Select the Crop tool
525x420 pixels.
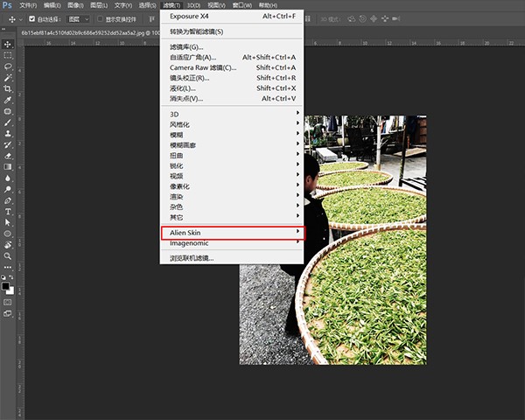point(8,88)
